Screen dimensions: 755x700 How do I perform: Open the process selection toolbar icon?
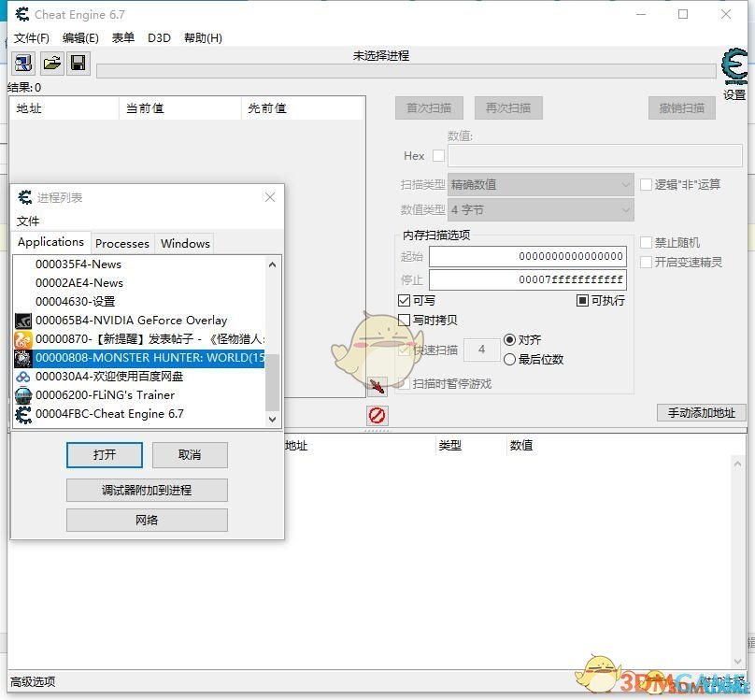(23, 63)
